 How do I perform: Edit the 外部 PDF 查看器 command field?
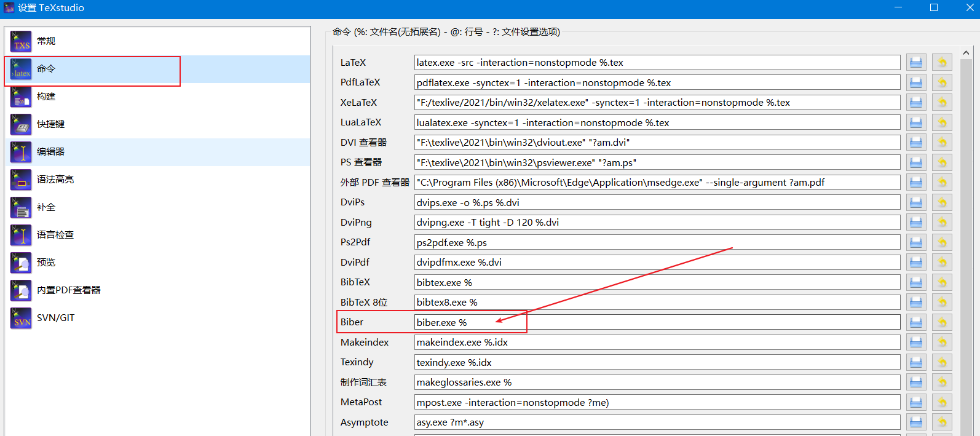click(657, 182)
